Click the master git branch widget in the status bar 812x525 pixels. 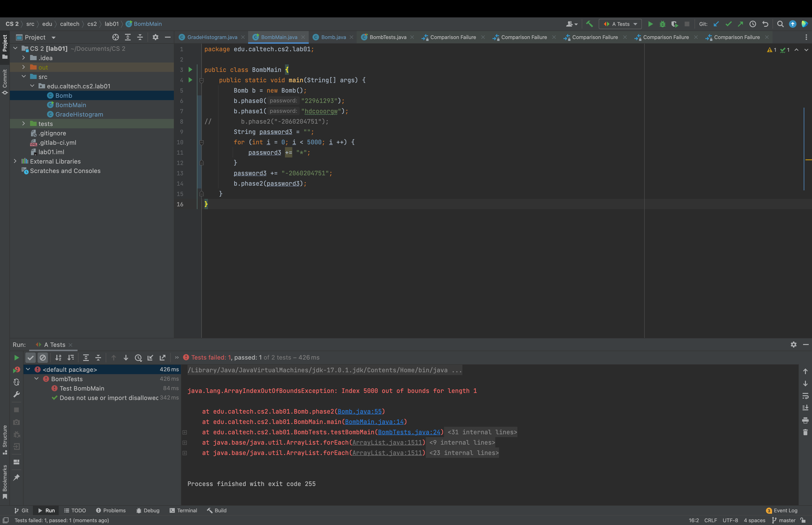784,520
